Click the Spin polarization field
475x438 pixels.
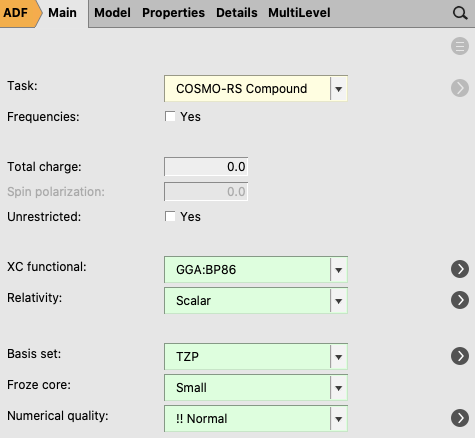click(x=206, y=192)
